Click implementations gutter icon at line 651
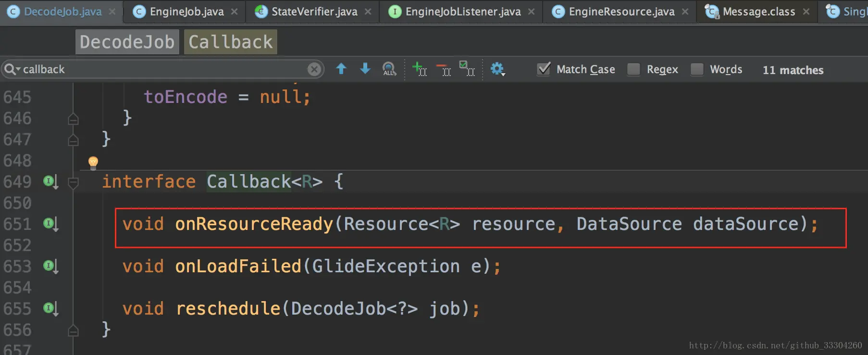 pyautogui.click(x=51, y=224)
